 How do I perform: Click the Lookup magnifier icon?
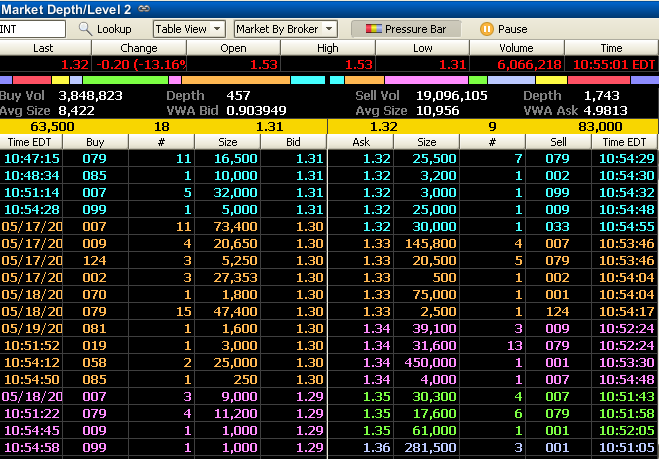click(x=85, y=29)
